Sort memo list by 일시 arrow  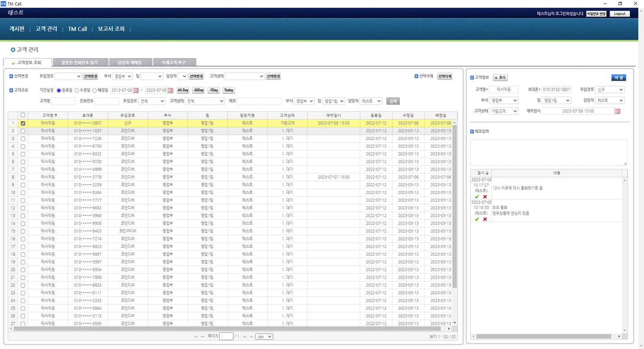487,173
